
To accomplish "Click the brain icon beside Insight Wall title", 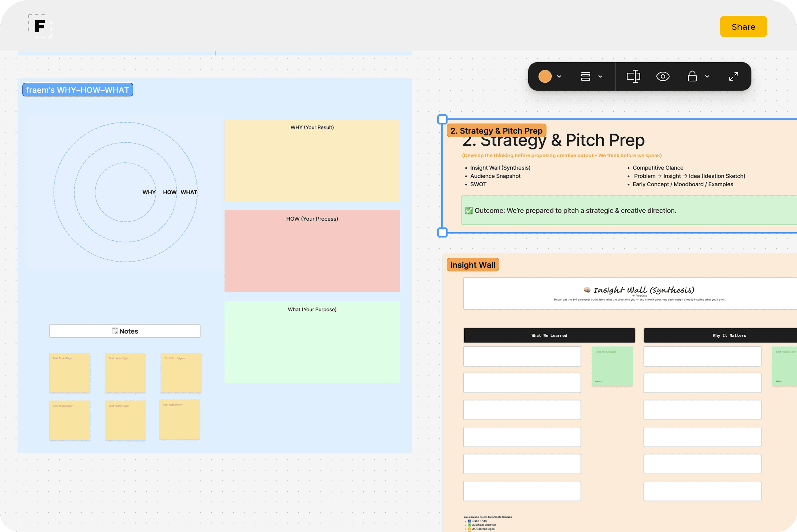I will [x=587, y=290].
